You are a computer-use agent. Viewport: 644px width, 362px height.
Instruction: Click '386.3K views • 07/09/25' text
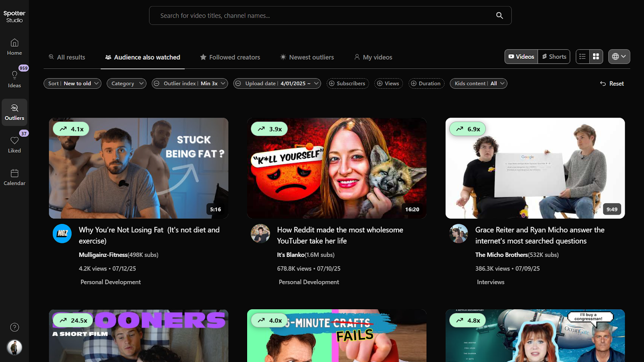point(508,268)
